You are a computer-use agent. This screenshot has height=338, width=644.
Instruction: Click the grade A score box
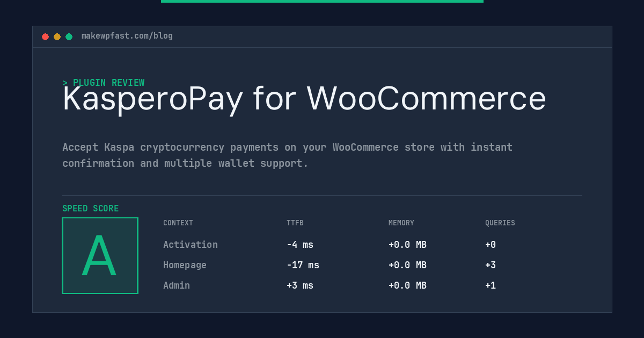click(x=100, y=255)
